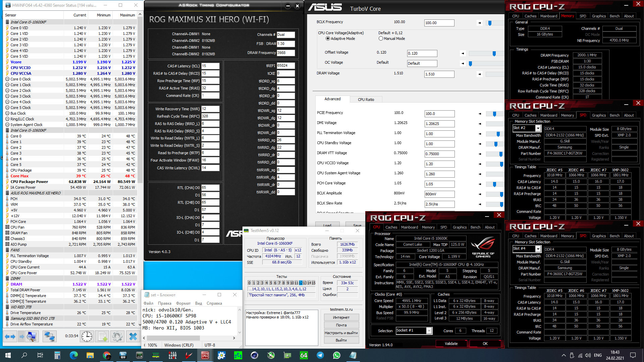Click the HWiNFO blue X close icon
This screenshot has width=644, height=362.
tap(133, 336)
